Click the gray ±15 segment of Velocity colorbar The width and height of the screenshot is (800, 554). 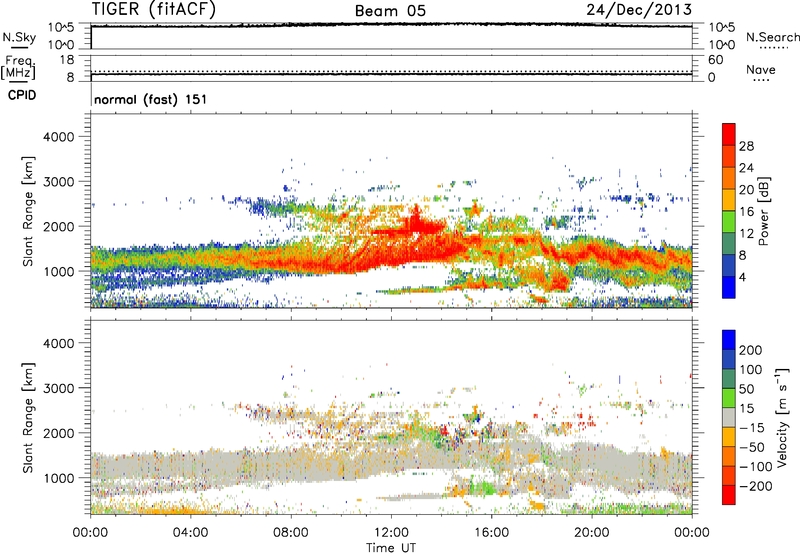(x=729, y=417)
